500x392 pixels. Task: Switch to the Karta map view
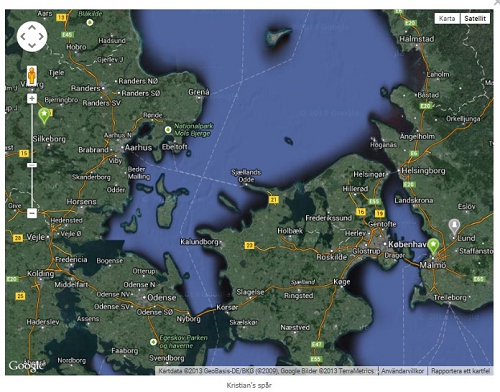447,18
